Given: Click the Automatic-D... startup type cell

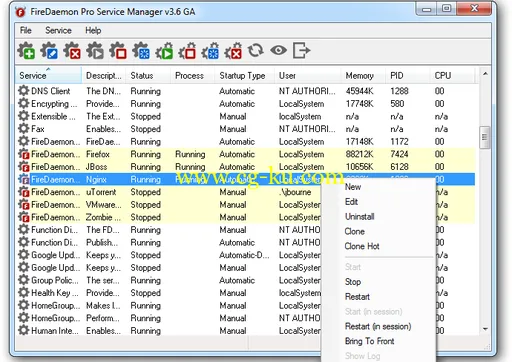Looking at the screenshot, I should [x=244, y=255].
